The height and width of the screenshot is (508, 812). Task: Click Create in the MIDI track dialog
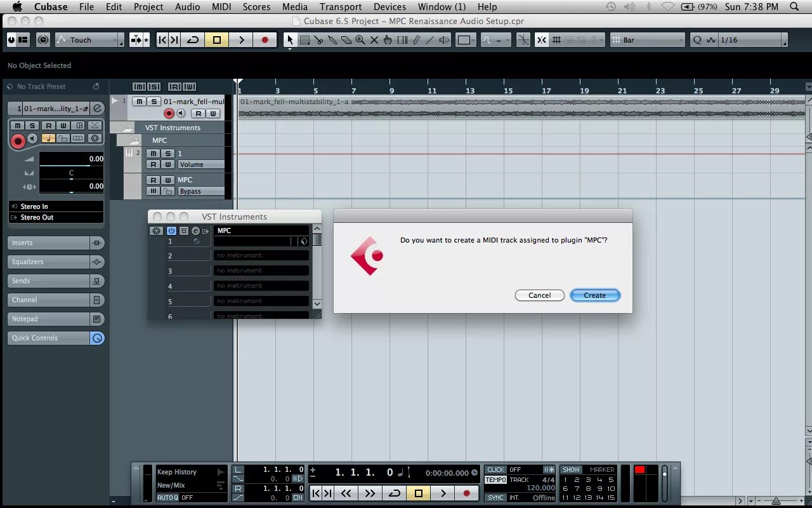[x=594, y=295]
